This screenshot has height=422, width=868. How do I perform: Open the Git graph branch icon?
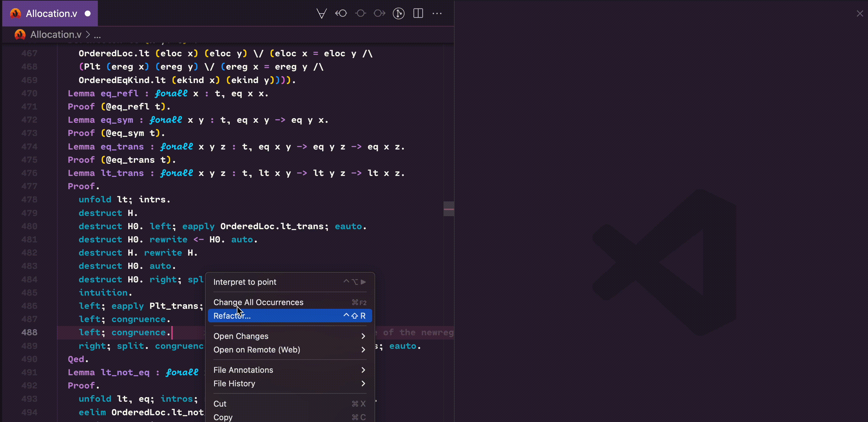click(398, 14)
